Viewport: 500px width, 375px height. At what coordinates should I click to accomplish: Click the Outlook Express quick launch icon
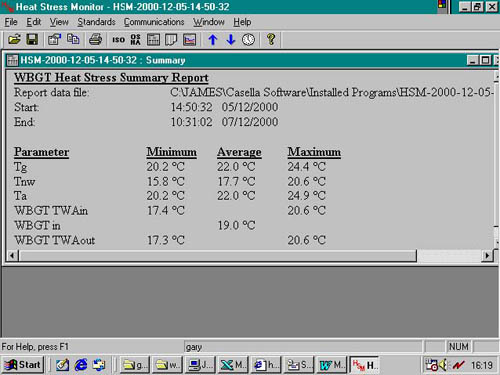click(99, 365)
